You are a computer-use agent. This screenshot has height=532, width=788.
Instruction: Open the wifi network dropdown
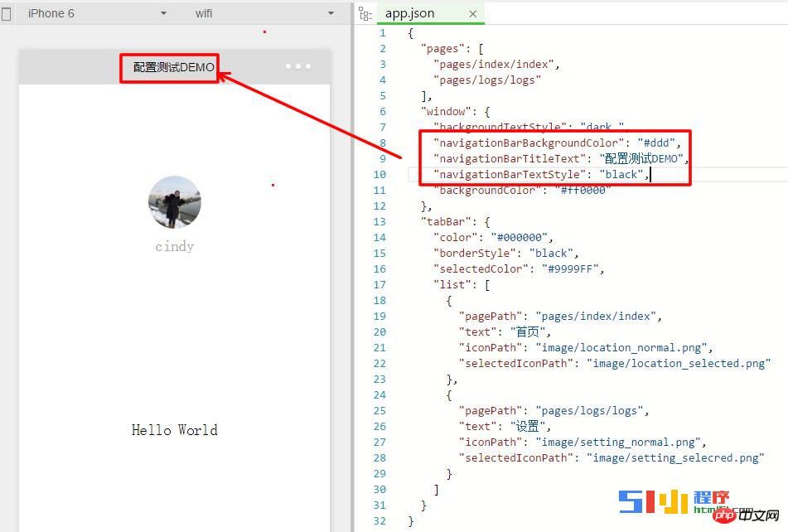click(x=331, y=13)
